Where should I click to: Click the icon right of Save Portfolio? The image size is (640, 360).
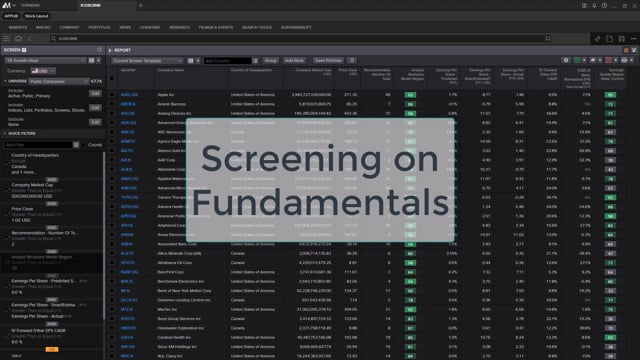click(x=352, y=60)
